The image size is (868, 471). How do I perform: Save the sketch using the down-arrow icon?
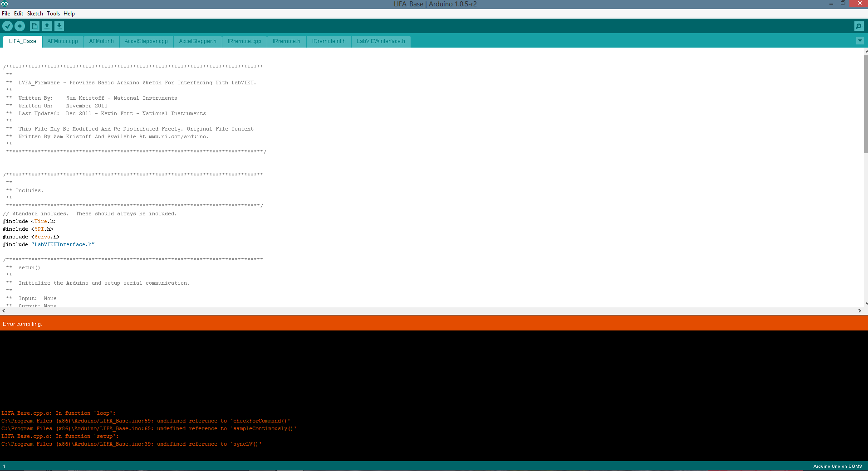pos(59,26)
